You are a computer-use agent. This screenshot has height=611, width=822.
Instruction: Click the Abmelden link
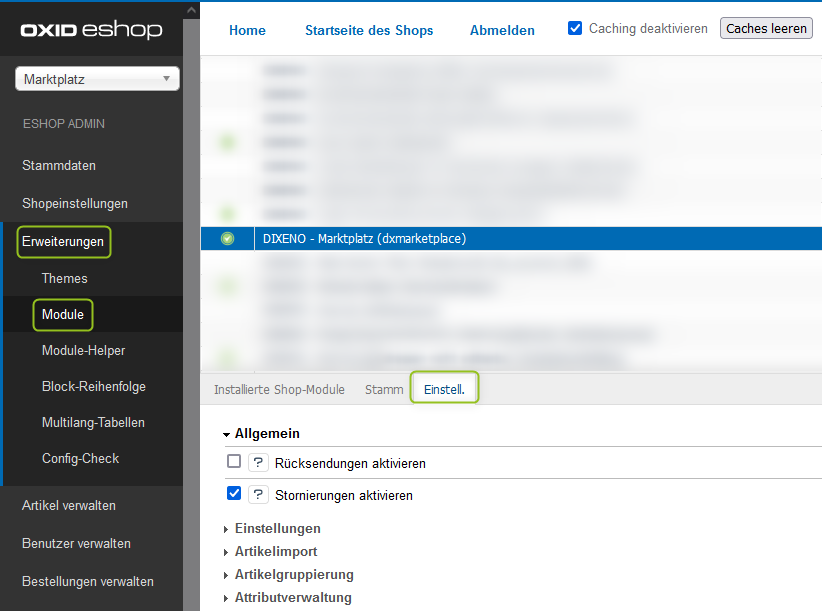click(502, 30)
